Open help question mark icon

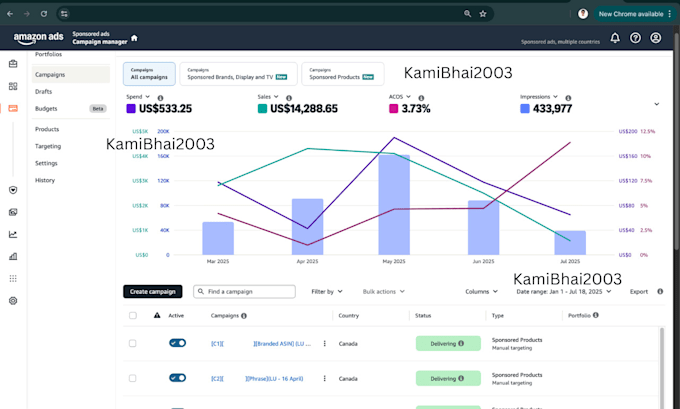635,38
